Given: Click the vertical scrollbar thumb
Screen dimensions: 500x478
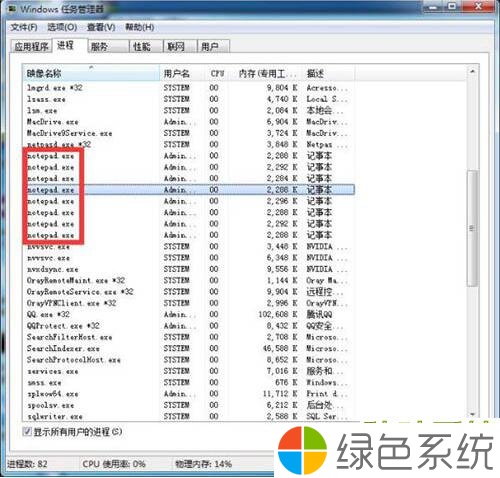Looking at the screenshot, I should tap(472, 228).
